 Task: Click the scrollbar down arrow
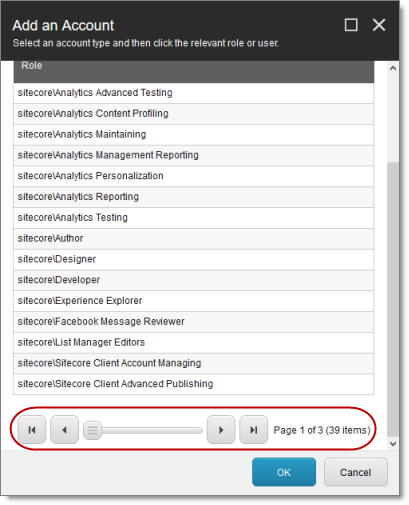pos(393,444)
